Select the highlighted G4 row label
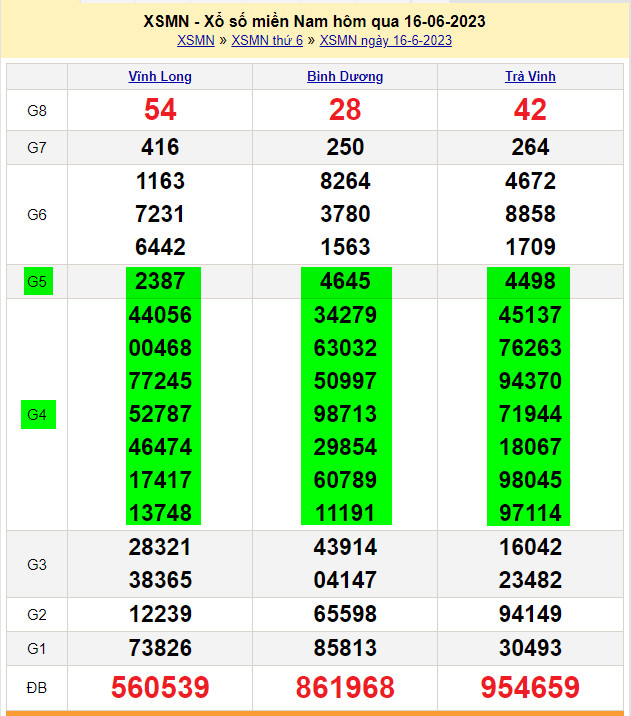The width and height of the screenshot is (631, 716). [x=38, y=415]
